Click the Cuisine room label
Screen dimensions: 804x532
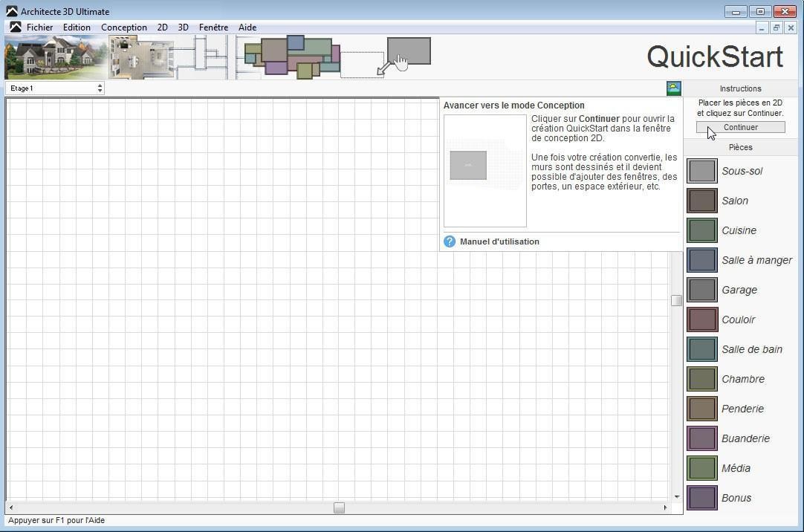tap(739, 230)
